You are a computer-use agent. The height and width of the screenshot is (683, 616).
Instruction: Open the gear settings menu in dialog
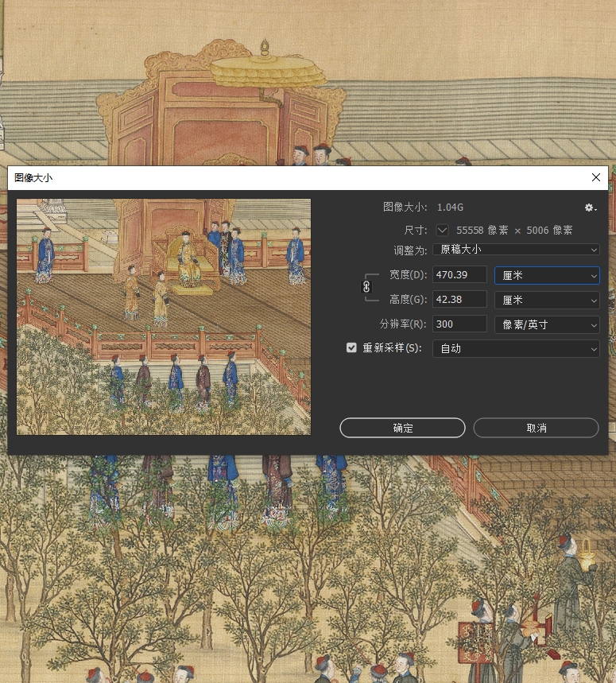[590, 208]
